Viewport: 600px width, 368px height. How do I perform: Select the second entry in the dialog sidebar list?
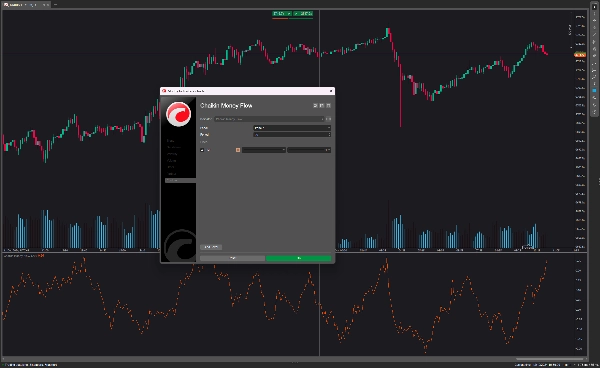coord(174,147)
